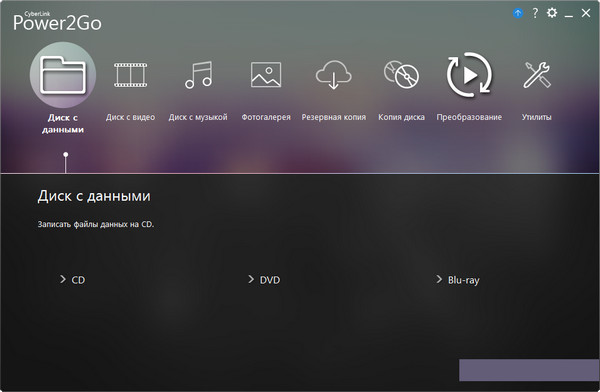
Task: Click the chevron beside Blu-ray
Action: tap(439, 279)
